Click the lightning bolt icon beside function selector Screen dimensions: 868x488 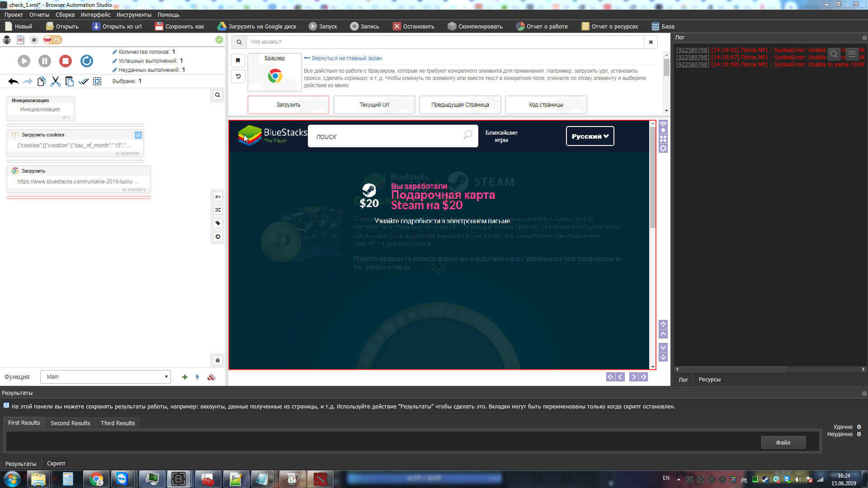pos(198,377)
